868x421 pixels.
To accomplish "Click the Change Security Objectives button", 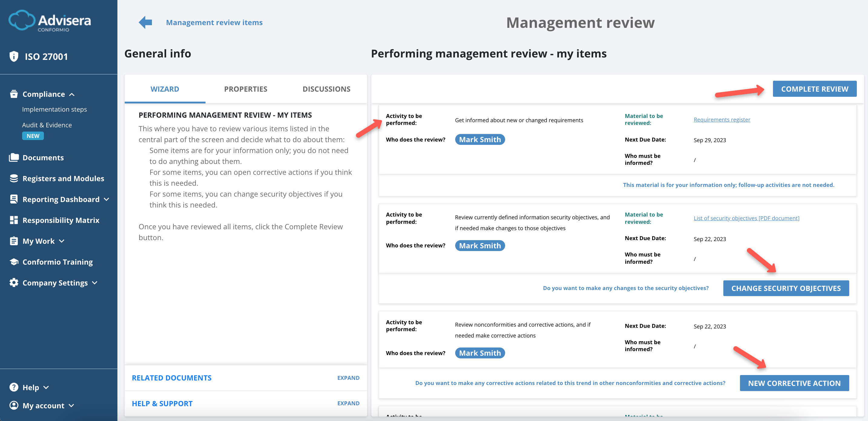I will [786, 288].
